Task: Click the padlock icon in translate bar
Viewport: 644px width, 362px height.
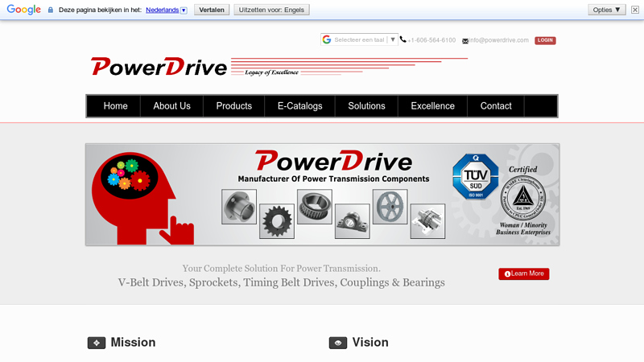Action: pos(51,10)
